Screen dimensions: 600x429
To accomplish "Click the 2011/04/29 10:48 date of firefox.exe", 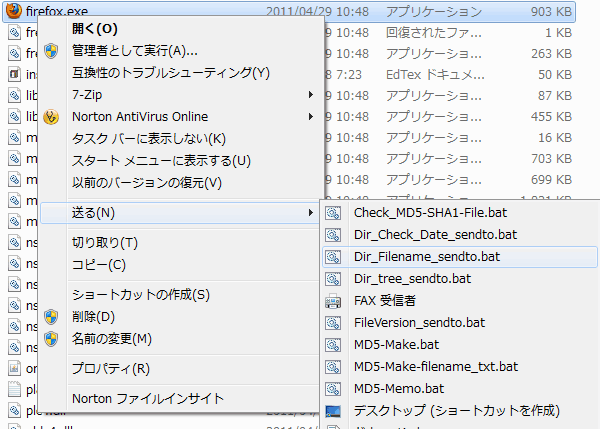I will tap(318, 12).
